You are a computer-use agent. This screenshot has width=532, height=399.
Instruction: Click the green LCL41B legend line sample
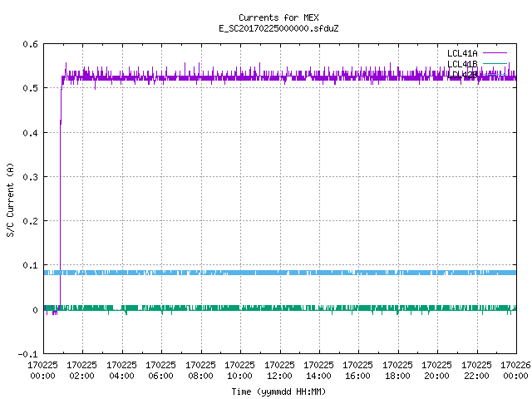click(x=495, y=64)
